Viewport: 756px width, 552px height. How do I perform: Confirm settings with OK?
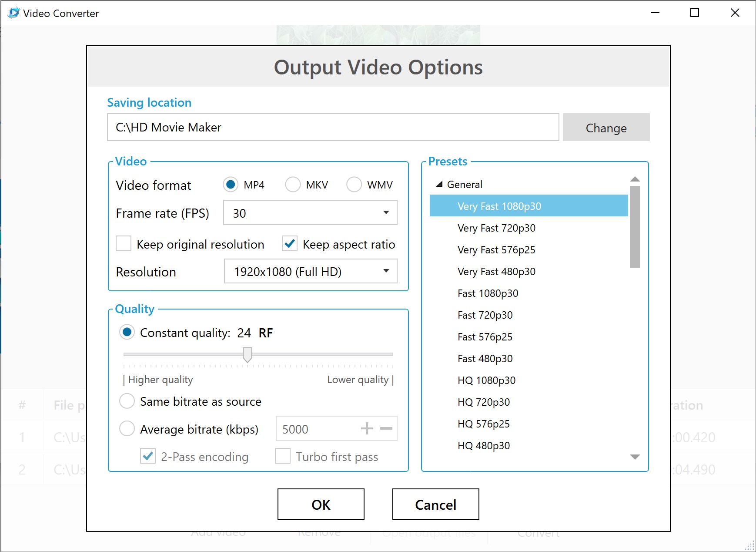click(321, 505)
